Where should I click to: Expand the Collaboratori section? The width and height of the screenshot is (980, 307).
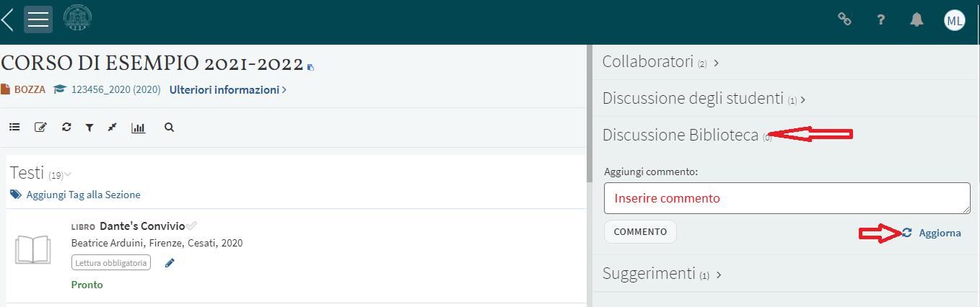660,62
